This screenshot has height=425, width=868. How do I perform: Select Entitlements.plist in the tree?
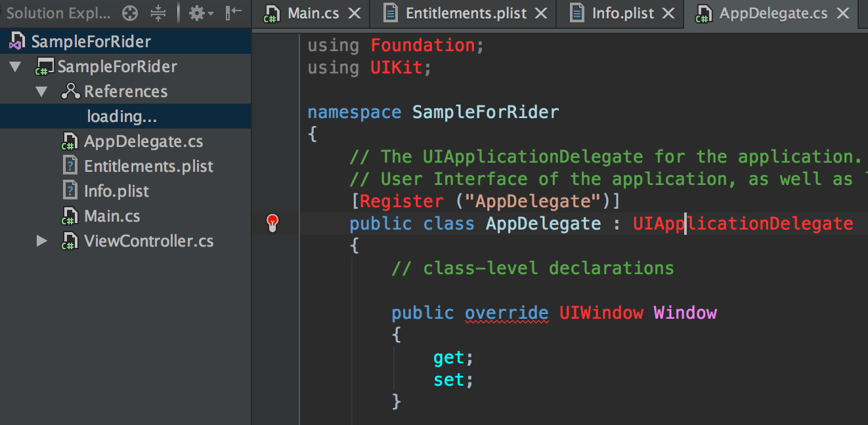148,167
